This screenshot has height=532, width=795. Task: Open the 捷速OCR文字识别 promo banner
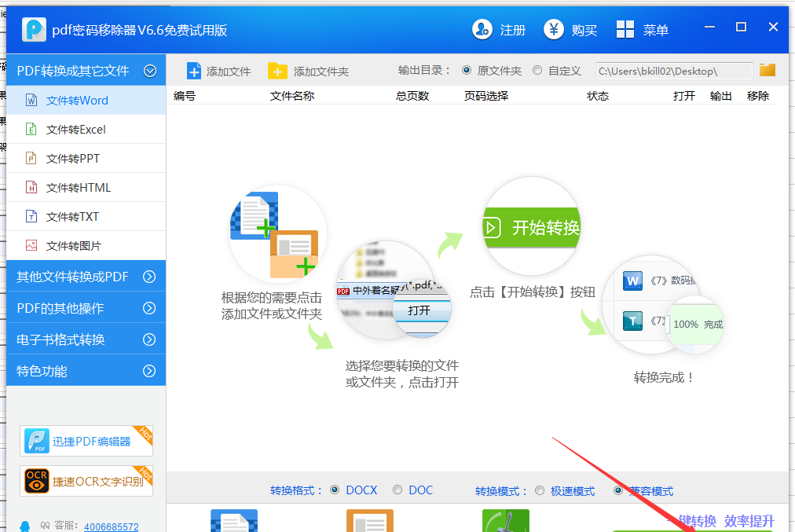(x=86, y=481)
